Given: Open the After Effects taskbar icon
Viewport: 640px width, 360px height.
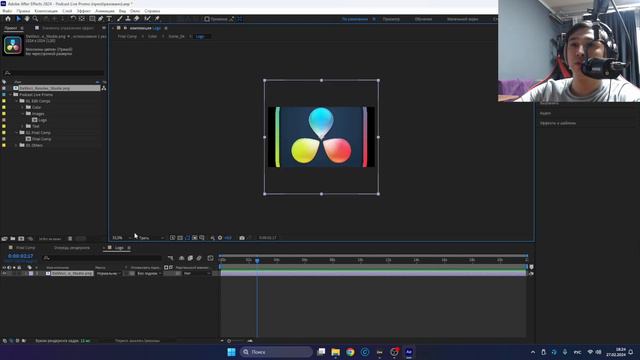Looking at the screenshot, I should pos(409,352).
